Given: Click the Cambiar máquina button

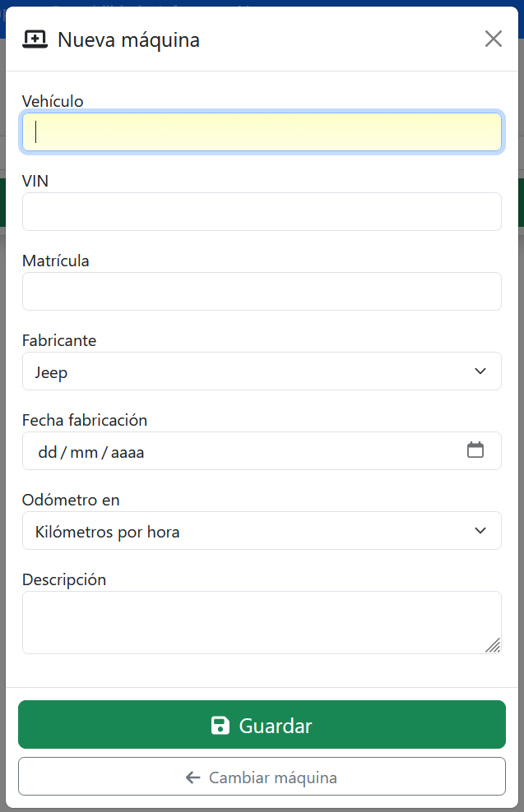Looking at the screenshot, I should 262,777.
